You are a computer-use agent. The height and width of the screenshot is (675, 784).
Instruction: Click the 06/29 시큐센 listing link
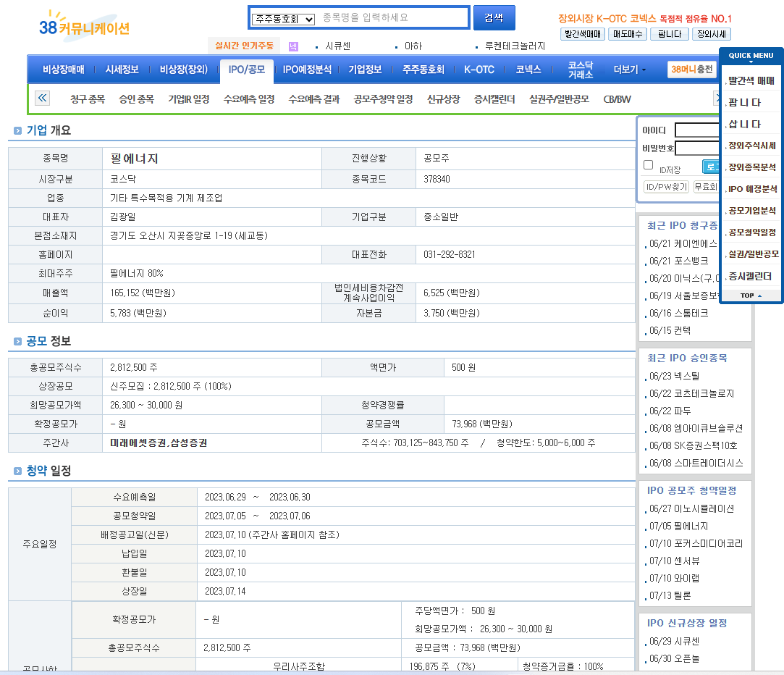tap(674, 642)
